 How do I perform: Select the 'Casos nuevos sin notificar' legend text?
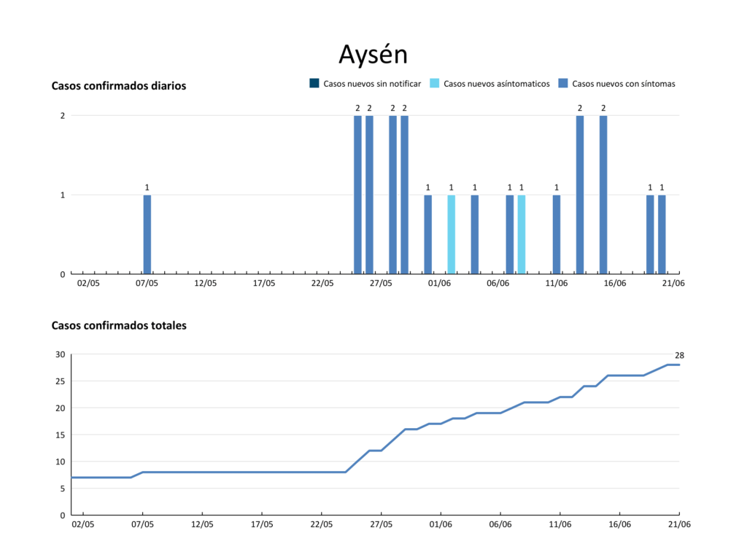click(372, 84)
